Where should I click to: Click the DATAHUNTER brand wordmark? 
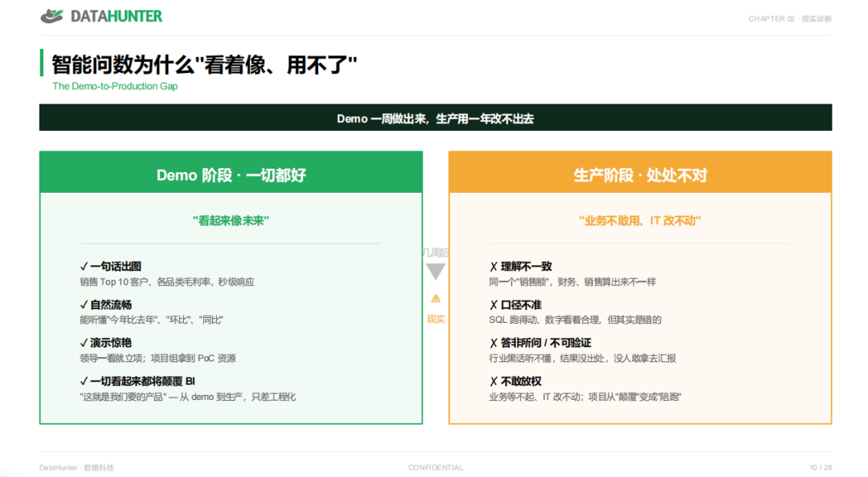[117, 17]
